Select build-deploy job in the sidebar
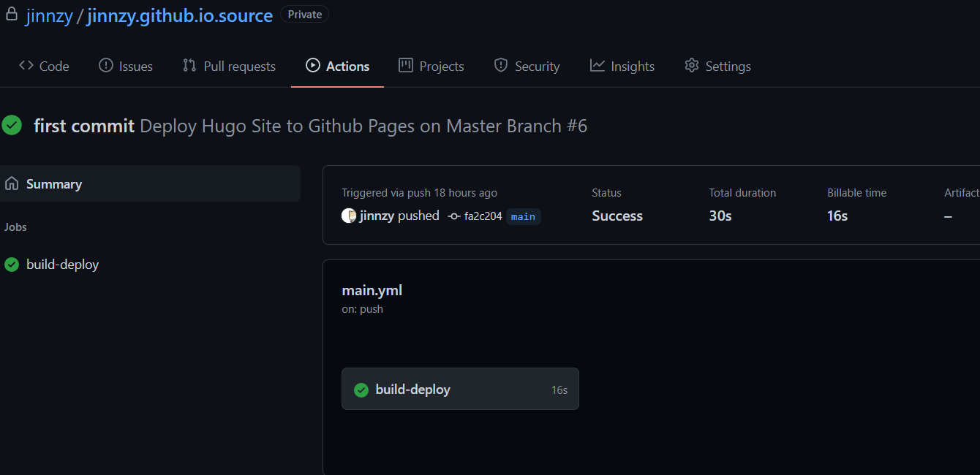 tap(62, 265)
